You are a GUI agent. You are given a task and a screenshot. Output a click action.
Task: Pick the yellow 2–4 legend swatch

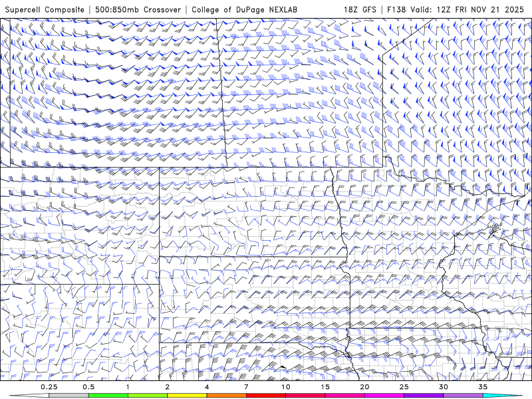coord(187,396)
